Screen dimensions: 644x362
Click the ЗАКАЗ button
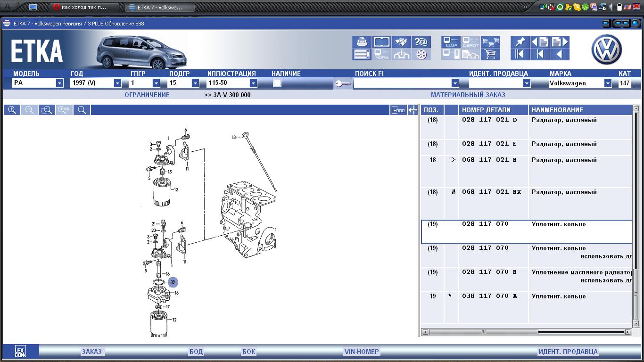(x=92, y=351)
